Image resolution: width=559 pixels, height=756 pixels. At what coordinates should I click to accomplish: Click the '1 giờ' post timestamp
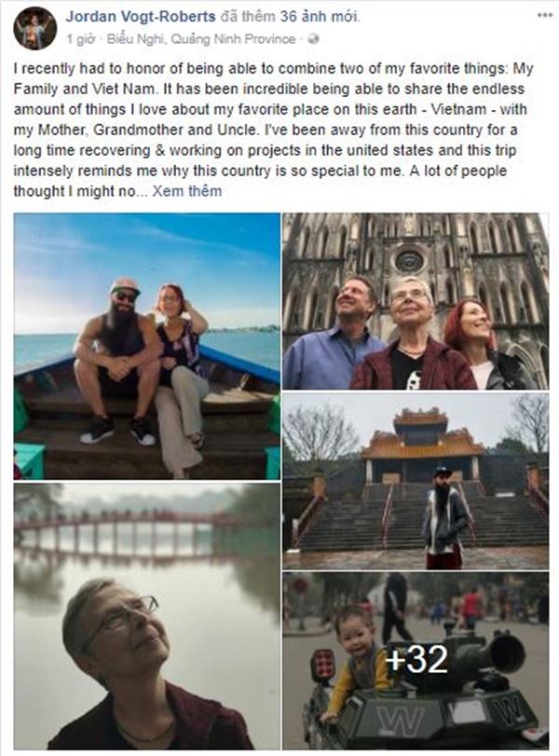(80, 39)
